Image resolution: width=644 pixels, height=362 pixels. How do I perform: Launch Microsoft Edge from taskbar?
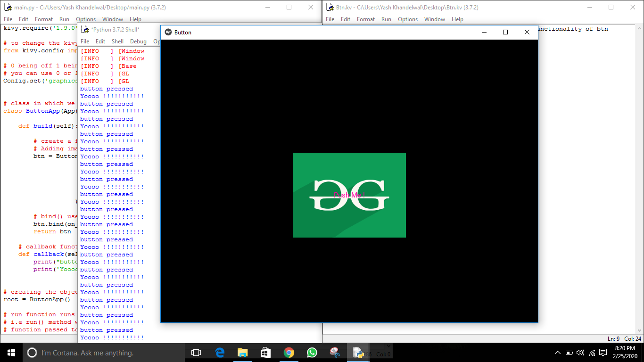coord(220,353)
